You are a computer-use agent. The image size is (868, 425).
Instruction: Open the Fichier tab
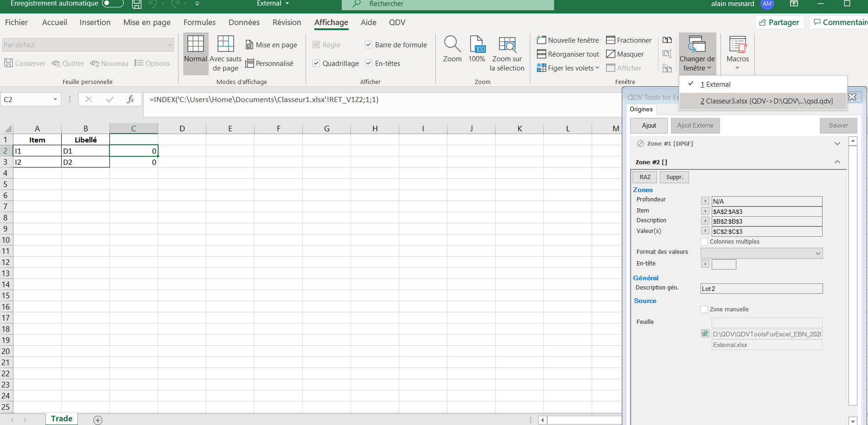[x=16, y=22]
